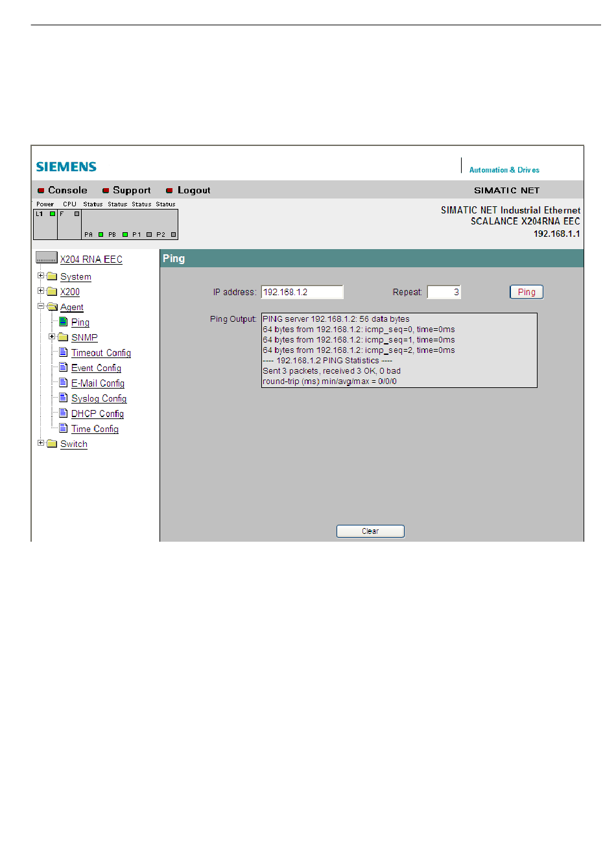
Task: Click the red bullet beside Support
Action: (x=106, y=191)
